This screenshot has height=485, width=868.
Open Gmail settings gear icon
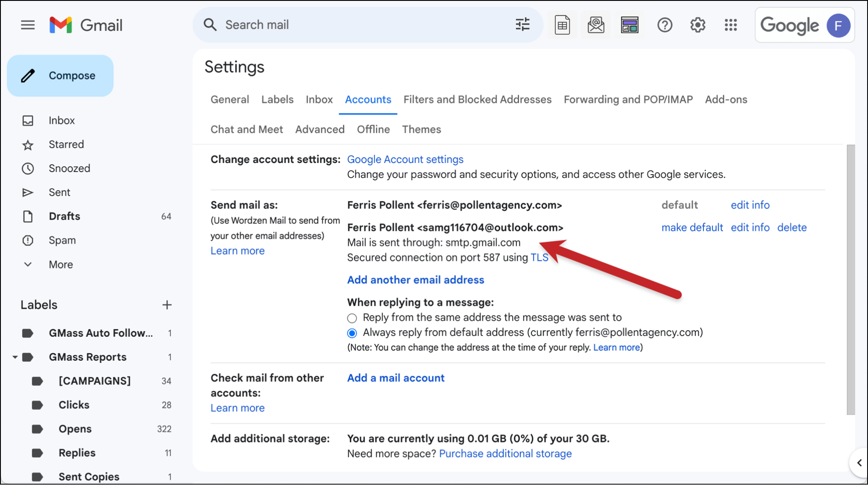(697, 25)
